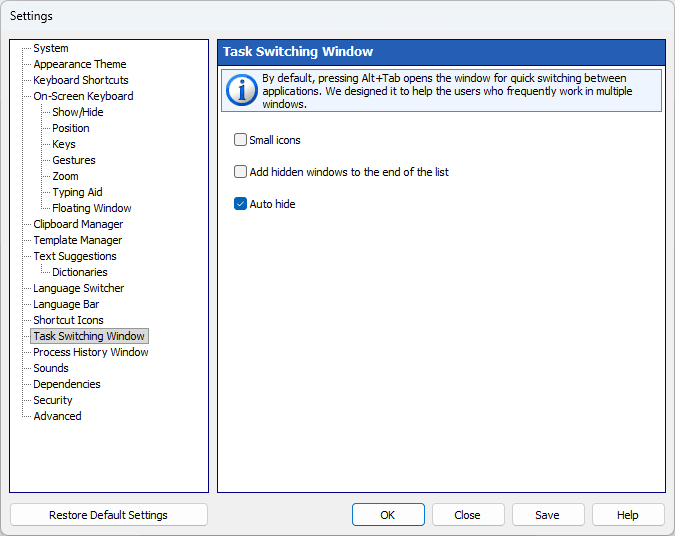Open the Keys settings page

click(64, 144)
